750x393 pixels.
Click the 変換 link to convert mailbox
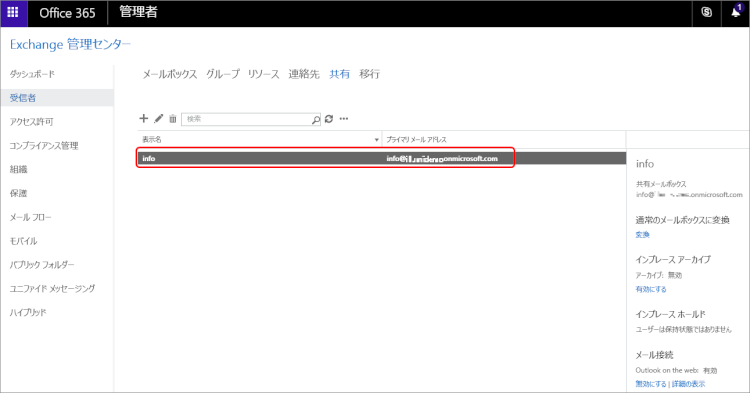[x=642, y=235]
